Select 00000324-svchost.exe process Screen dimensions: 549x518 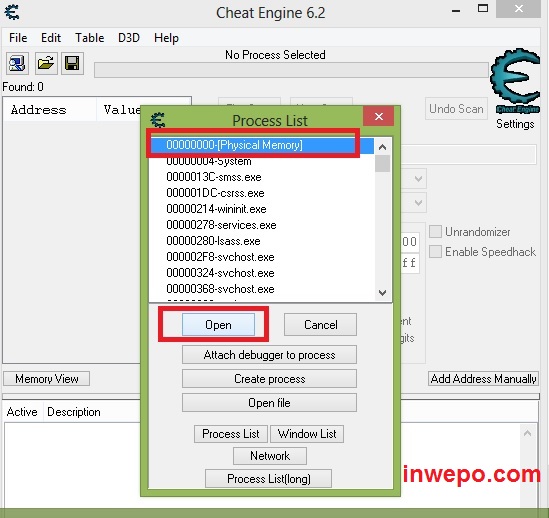(x=262, y=273)
